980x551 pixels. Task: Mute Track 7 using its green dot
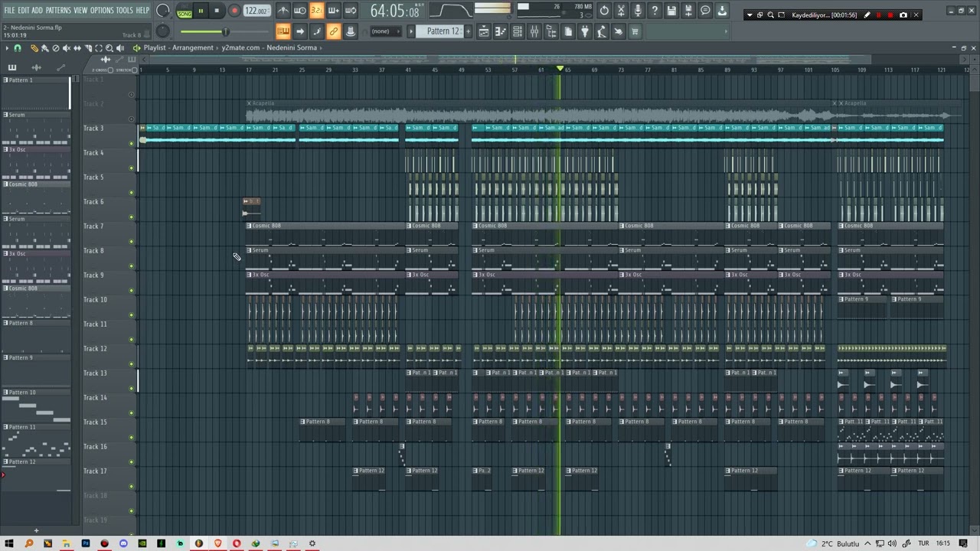(x=131, y=242)
